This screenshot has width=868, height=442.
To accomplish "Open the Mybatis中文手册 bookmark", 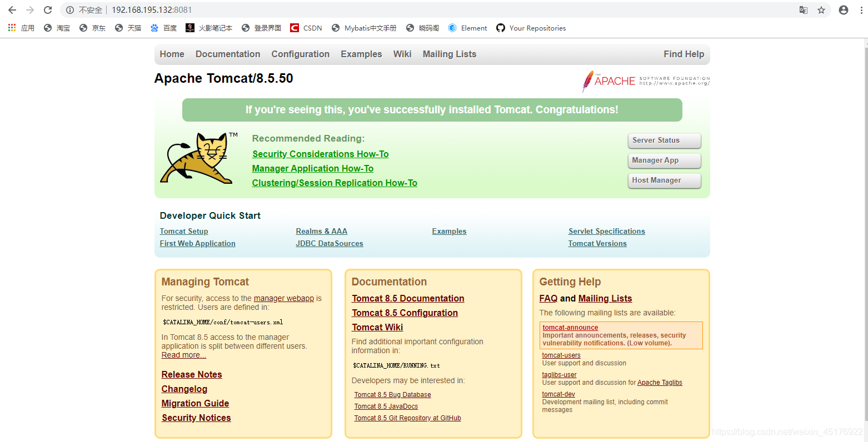I will pos(364,28).
